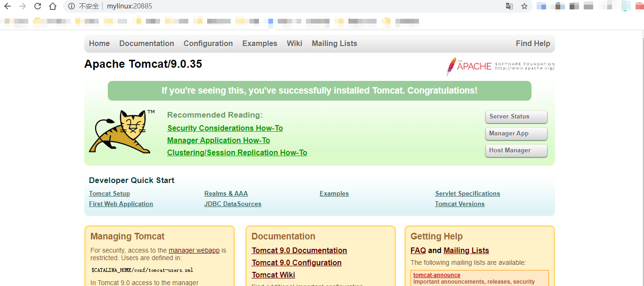Click the Apache Tomcat/9.0.35 heading
This screenshot has width=644, height=286.
coord(143,64)
